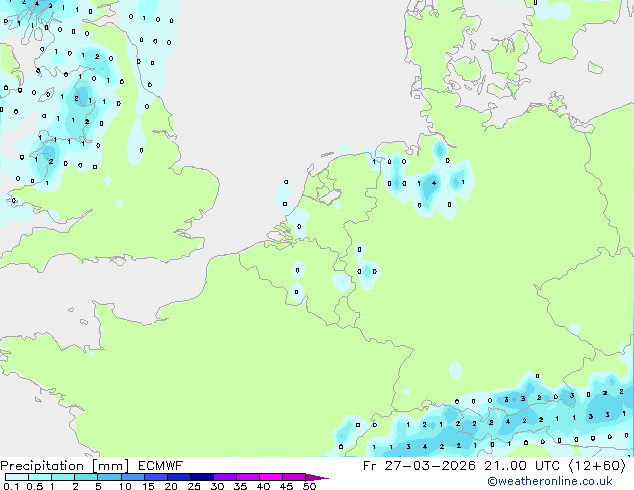Click the 0.1–0.5 mm palest legend swatch
634x490 pixels.
tap(17, 477)
